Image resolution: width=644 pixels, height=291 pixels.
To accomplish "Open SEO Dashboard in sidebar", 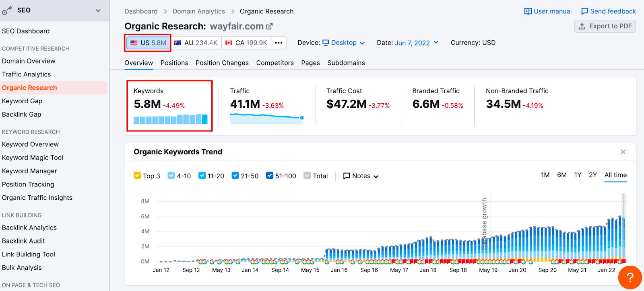I will [26, 31].
